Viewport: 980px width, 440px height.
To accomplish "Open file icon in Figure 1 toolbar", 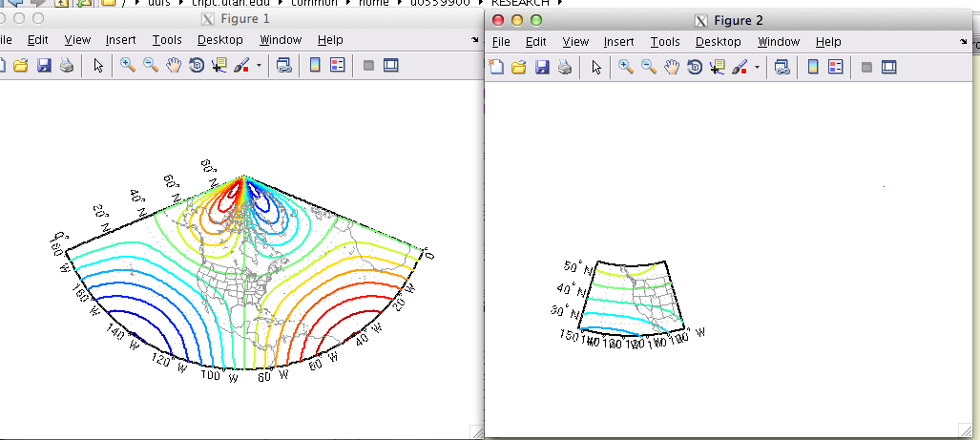I will click(x=21, y=65).
